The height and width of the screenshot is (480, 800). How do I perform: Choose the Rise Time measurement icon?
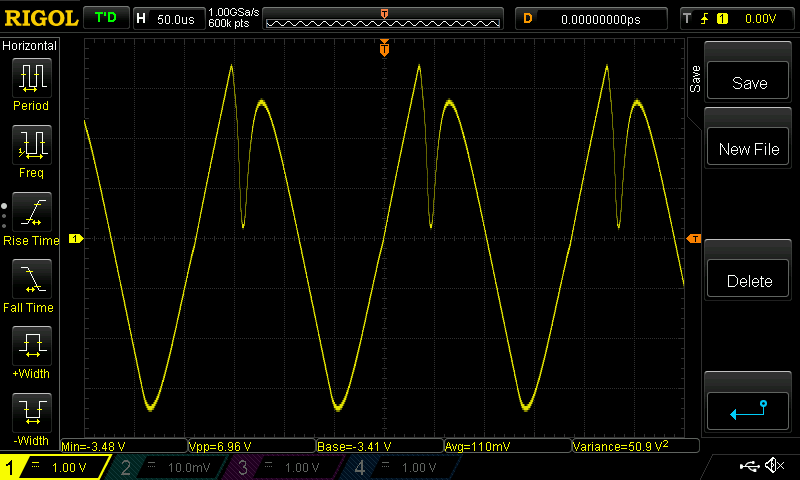pyautogui.click(x=31, y=212)
